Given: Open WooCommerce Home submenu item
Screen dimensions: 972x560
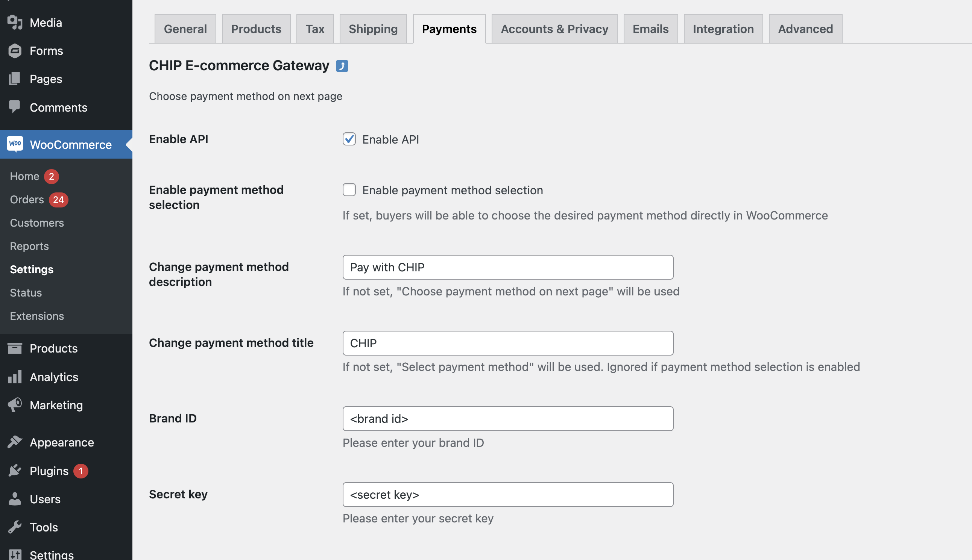Looking at the screenshot, I should tap(24, 176).
